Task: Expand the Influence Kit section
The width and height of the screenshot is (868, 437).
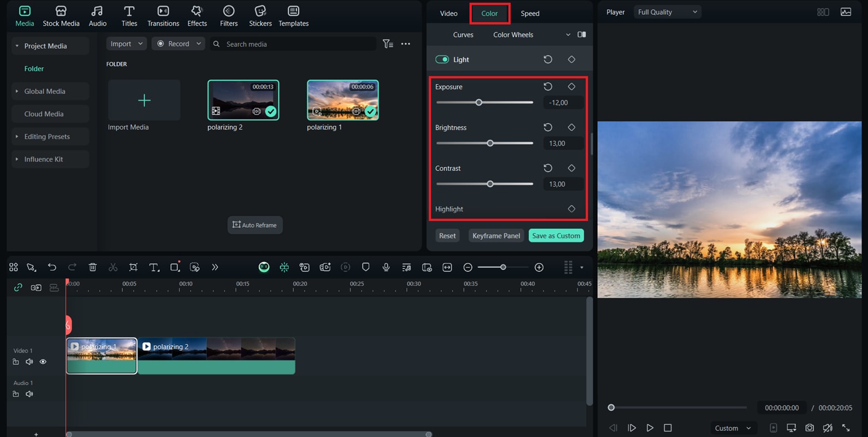Action: pyautogui.click(x=17, y=159)
